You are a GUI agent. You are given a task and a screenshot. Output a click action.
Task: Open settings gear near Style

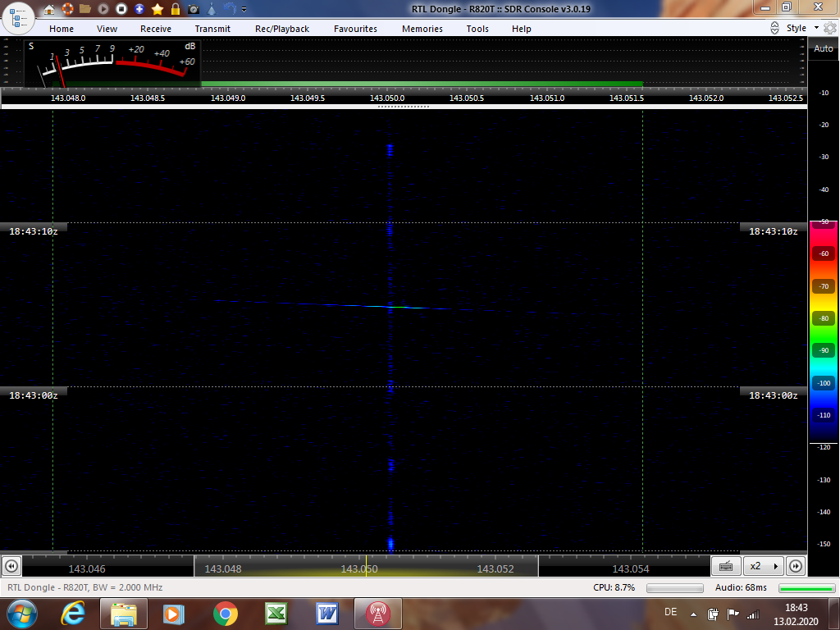[830, 29]
